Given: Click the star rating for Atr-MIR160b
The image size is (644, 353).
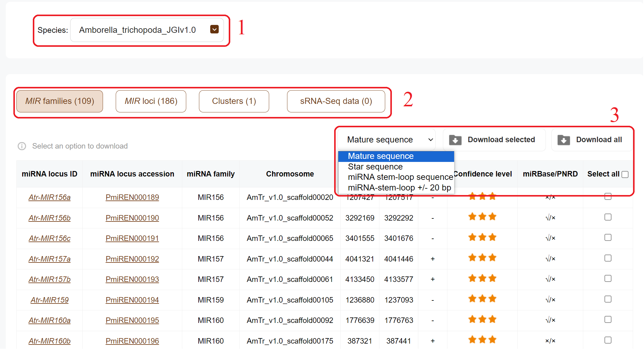Looking at the screenshot, I should [482, 340].
